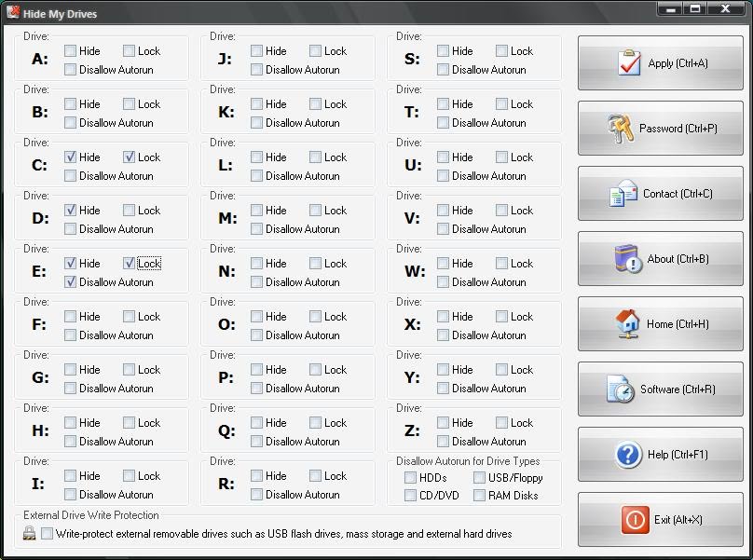Click the External Drive Write Protection heading

90,515
